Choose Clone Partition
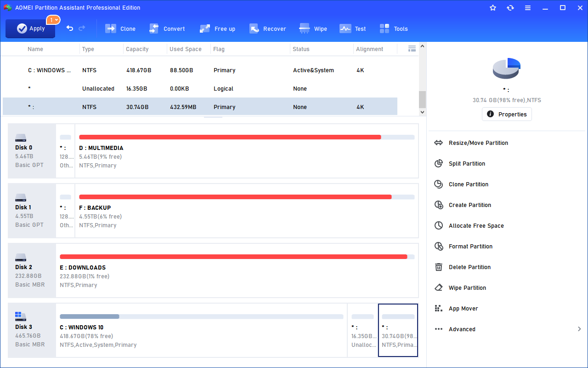 [x=469, y=184]
